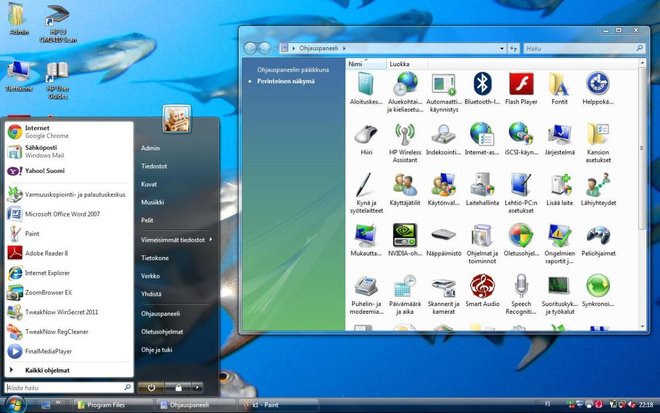Open shutdown options arrow beside lock button
The width and height of the screenshot is (660, 413).
[197, 387]
